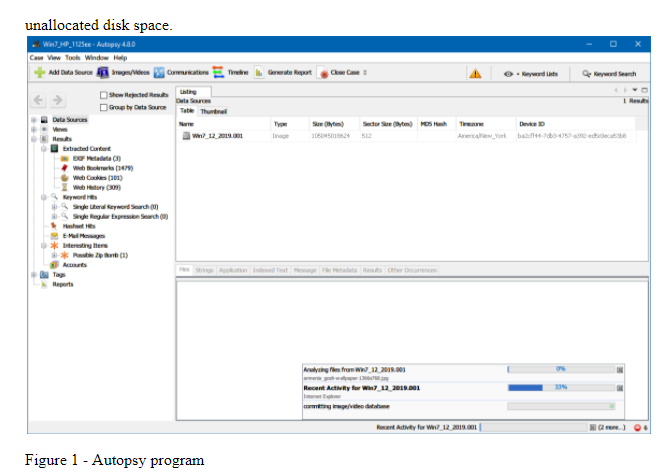Expand the Data Sources tree node

(x=34, y=120)
